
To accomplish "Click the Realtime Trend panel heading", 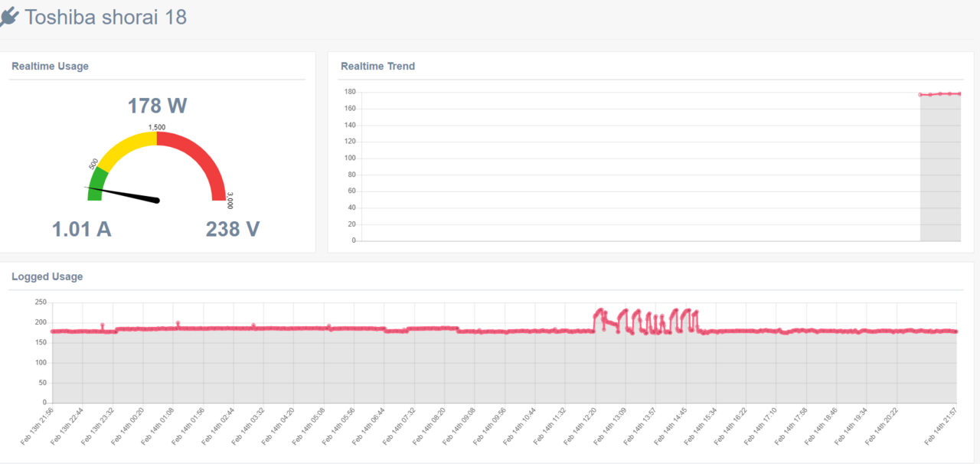I will coord(377,66).
